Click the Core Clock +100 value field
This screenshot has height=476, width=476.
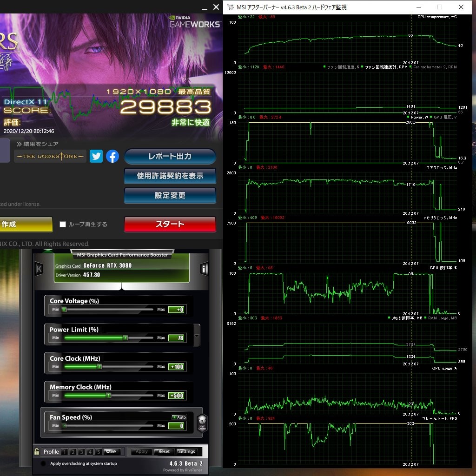coord(176,367)
